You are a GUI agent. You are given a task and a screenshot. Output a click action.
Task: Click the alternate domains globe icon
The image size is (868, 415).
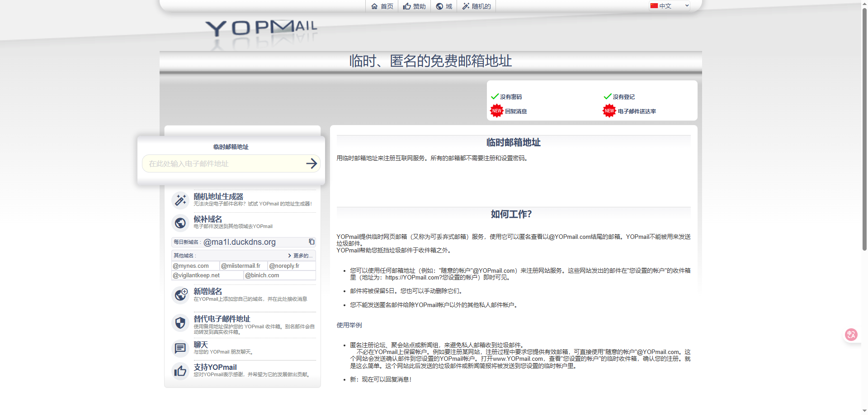pos(180,223)
